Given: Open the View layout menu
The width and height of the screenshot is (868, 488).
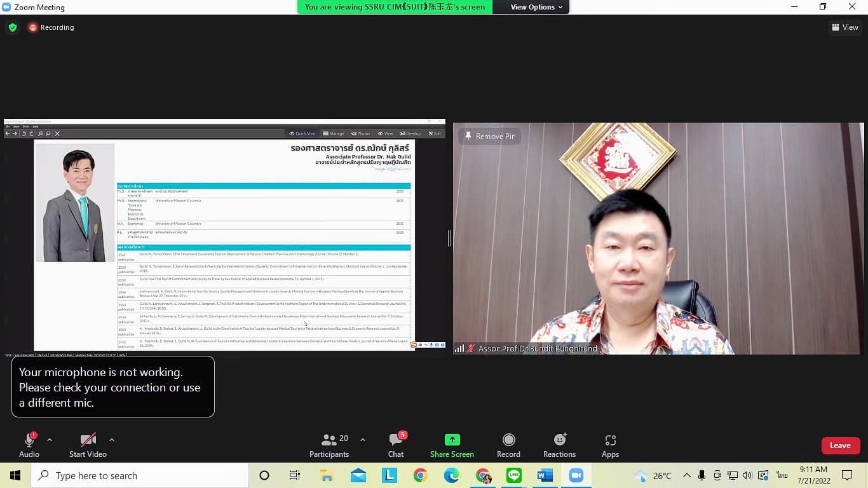Looking at the screenshot, I should click(844, 27).
